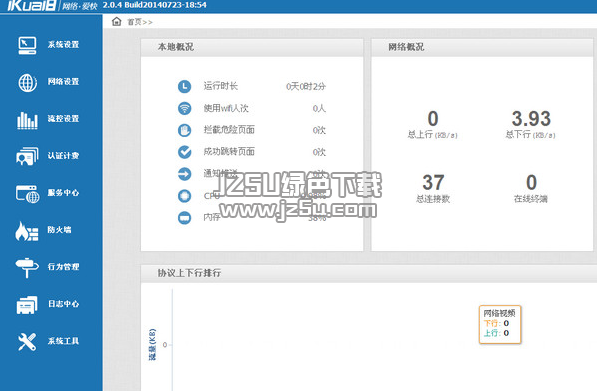Screen dimensions: 597x391
Task: Click the 流量(KB) chart axis label
Action: 152,345
